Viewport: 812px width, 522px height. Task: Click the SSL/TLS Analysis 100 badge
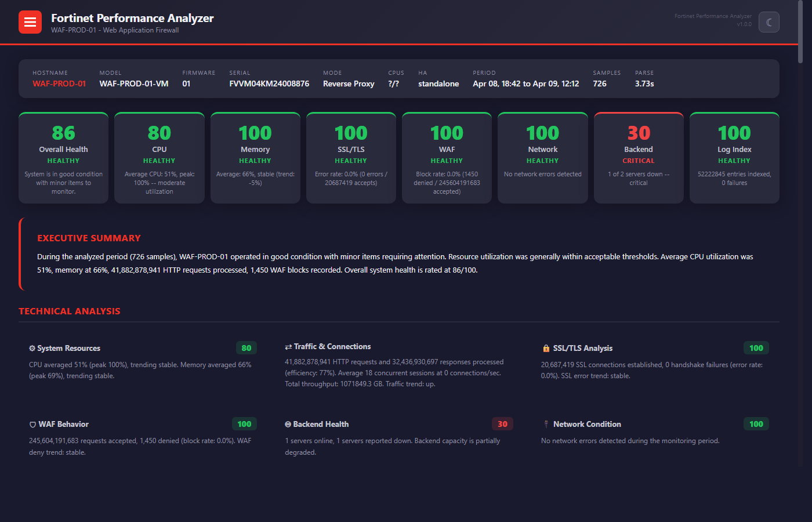click(x=756, y=348)
